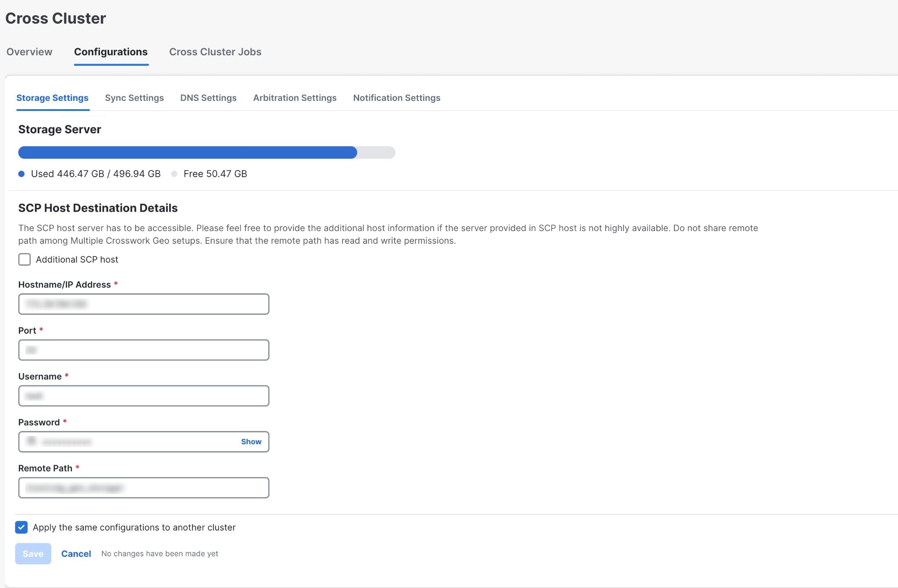Open Arbitration Settings sub-tab
The height and width of the screenshot is (588, 898).
tap(295, 98)
